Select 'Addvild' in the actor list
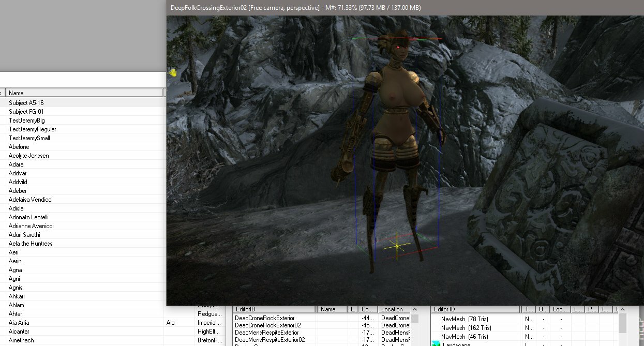 18,182
